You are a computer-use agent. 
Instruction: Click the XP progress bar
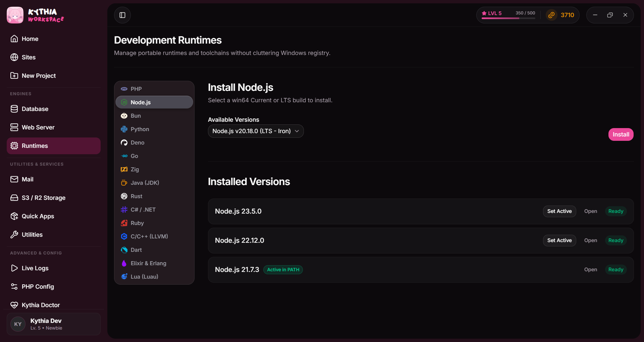coord(508,18)
